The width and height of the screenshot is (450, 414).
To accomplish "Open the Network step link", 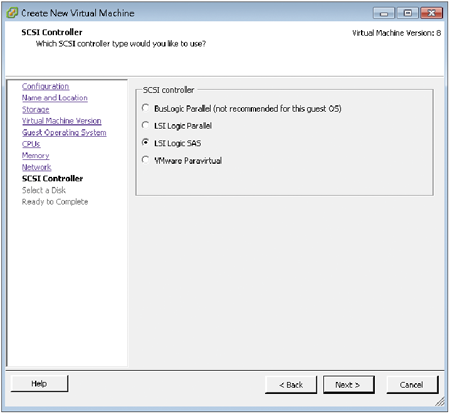I will click(36, 167).
